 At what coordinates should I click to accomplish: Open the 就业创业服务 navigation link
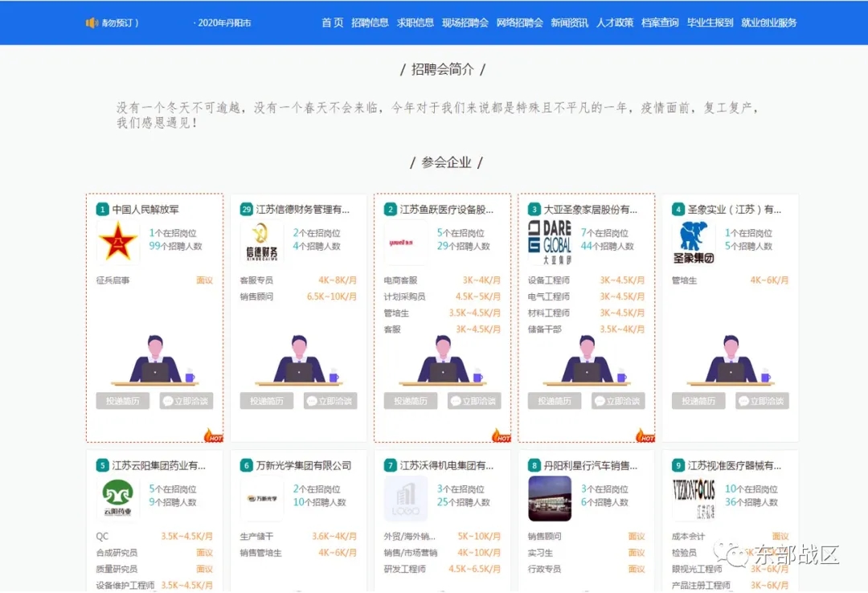coord(768,22)
